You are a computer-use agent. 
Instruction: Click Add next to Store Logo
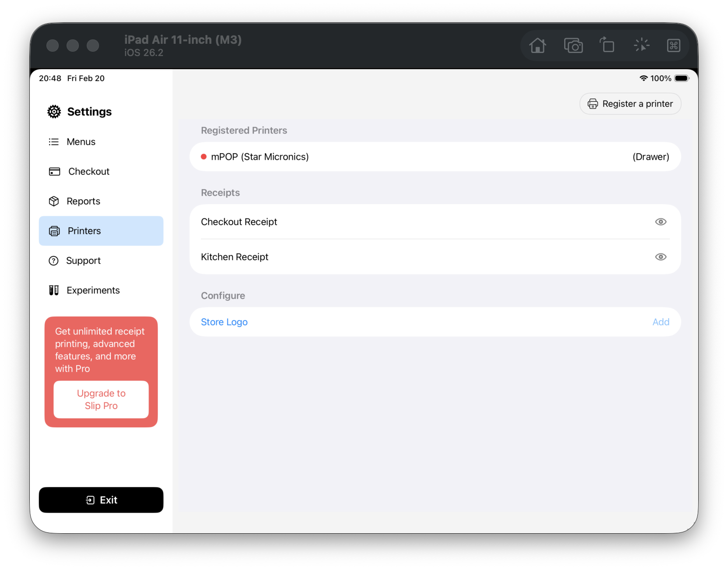pos(661,322)
